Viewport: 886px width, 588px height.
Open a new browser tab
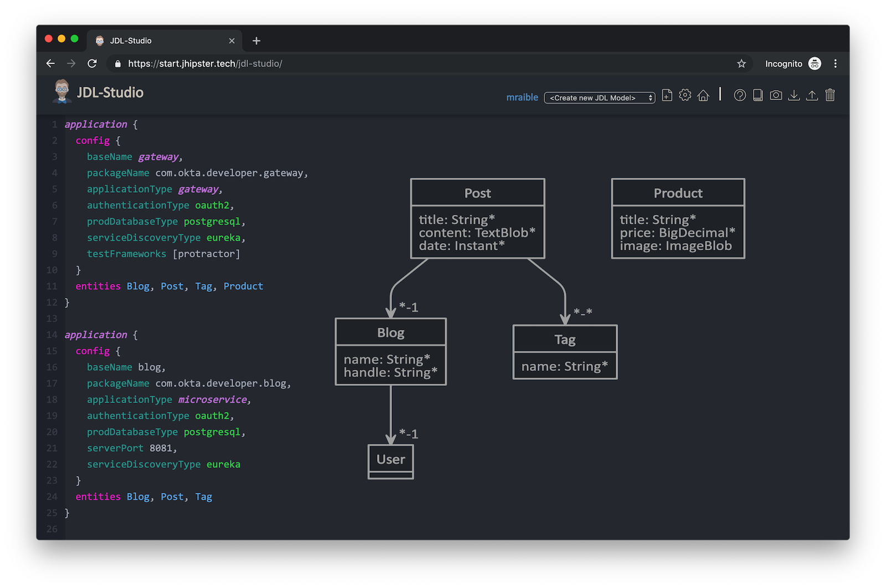256,41
